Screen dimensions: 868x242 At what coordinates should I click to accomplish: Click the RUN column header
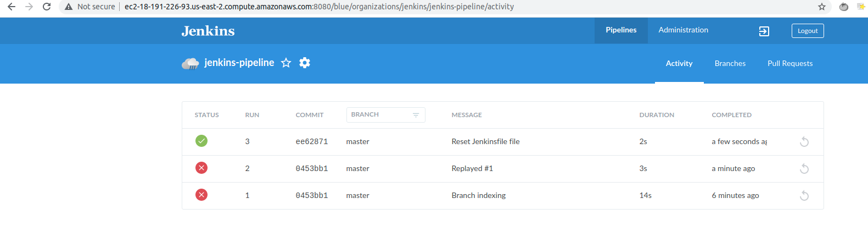pyautogui.click(x=252, y=115)
